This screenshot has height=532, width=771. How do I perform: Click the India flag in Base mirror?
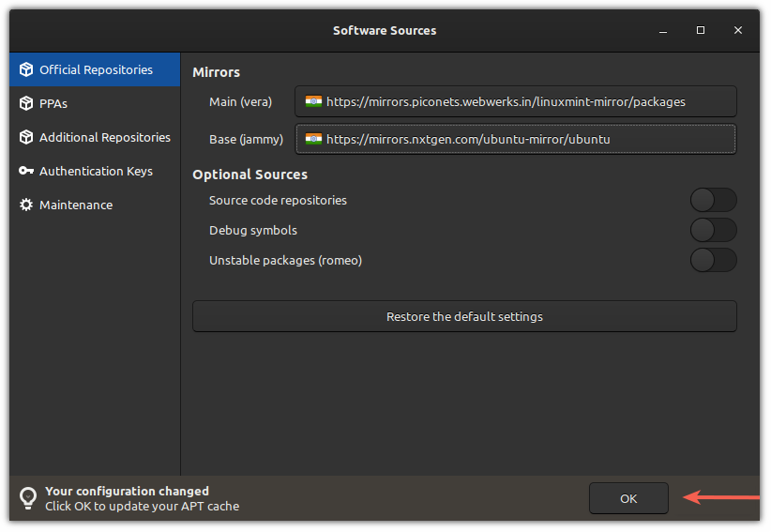click(x=313, y=139)
